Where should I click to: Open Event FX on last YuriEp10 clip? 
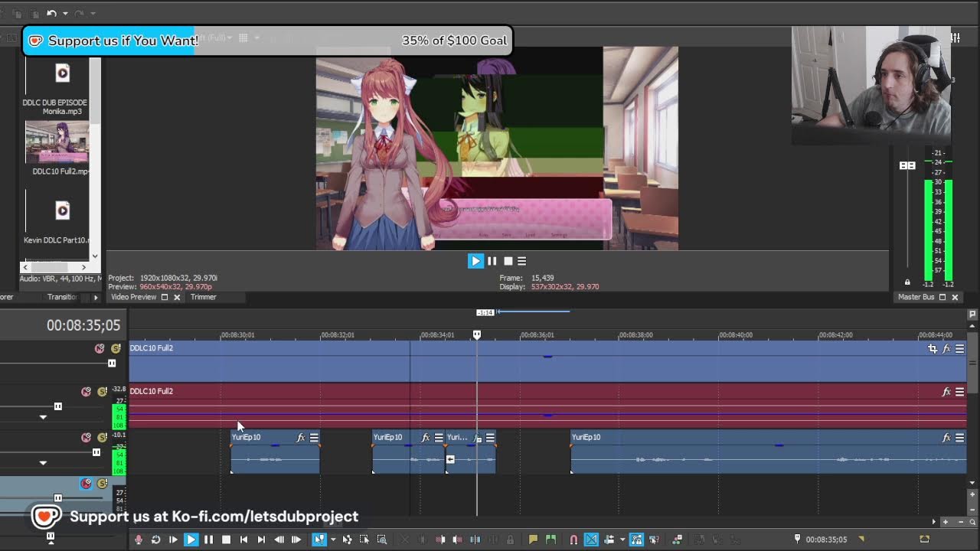(946, 438)
